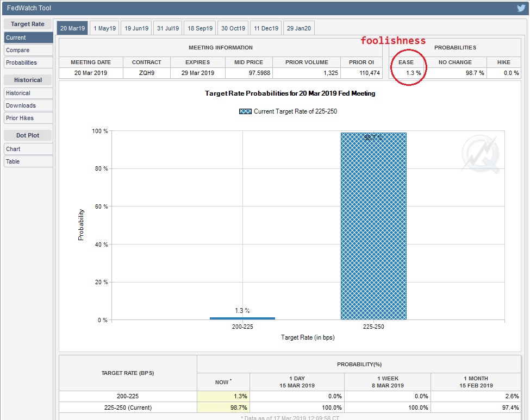Image resolution: width=530 pixels, height=420 pixels.
Task: Click the MID PRICE column header
Action: (x=249, y=62)
